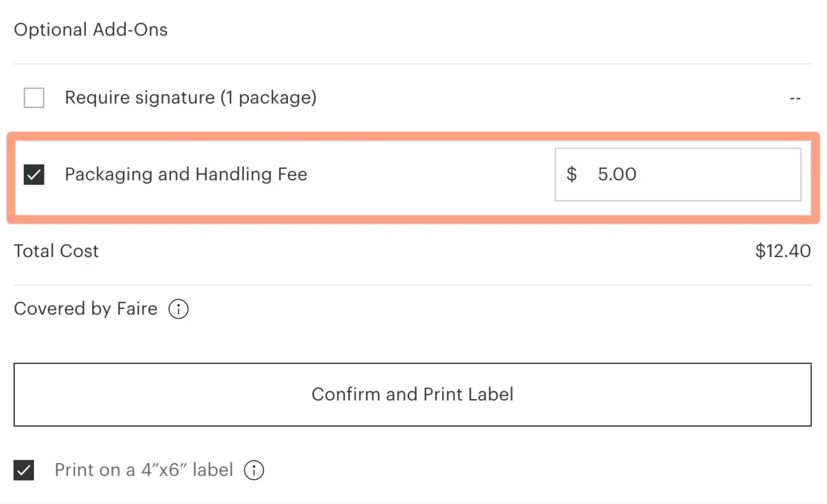Click the Total Cost label
827x504 pixels.
(56, 251)
